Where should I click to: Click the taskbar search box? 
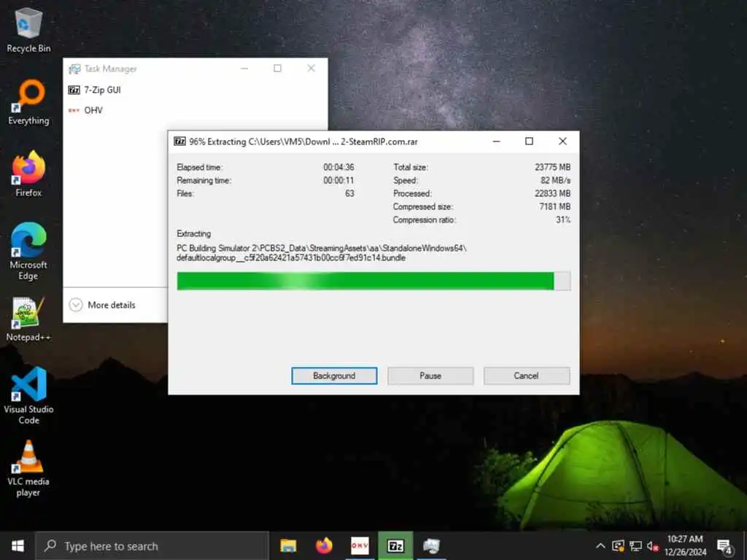click(152, 545)
